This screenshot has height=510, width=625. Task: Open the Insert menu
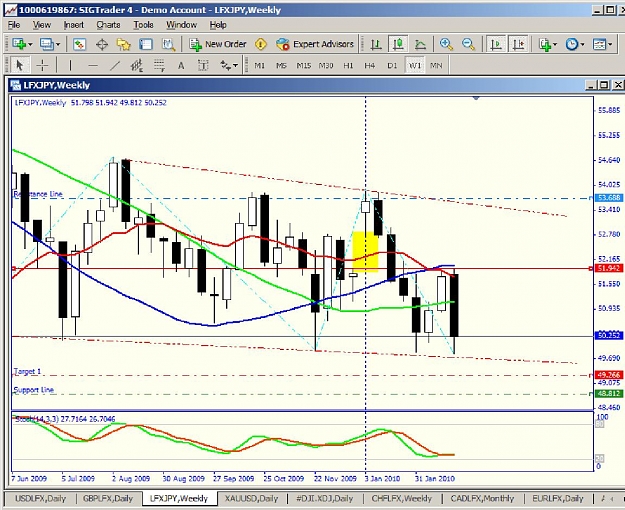coord(74,25)
